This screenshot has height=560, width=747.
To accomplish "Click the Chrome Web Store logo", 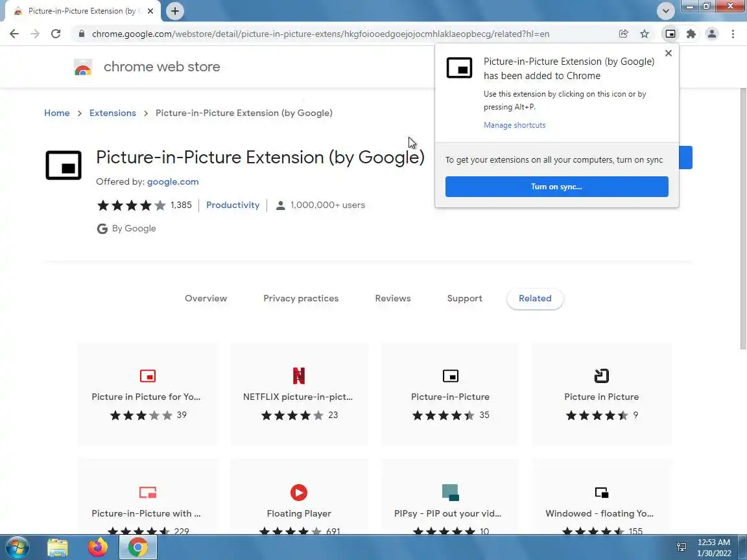I will click(83, 67).
